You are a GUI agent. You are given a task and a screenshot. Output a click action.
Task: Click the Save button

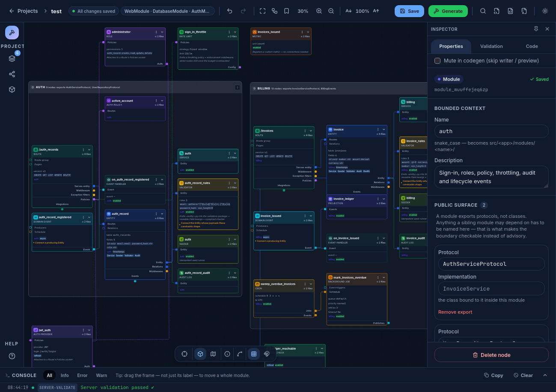pyautogui.click(x=409, y=11)
